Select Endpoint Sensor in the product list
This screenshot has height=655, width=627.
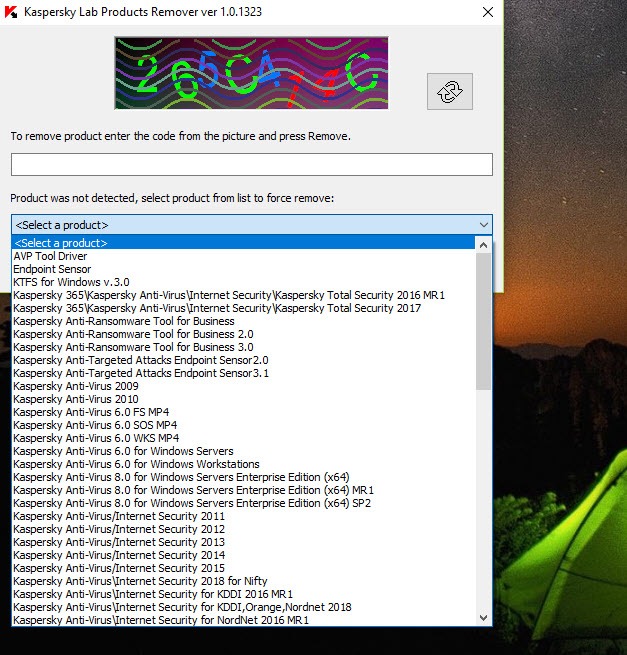point(244,269)
